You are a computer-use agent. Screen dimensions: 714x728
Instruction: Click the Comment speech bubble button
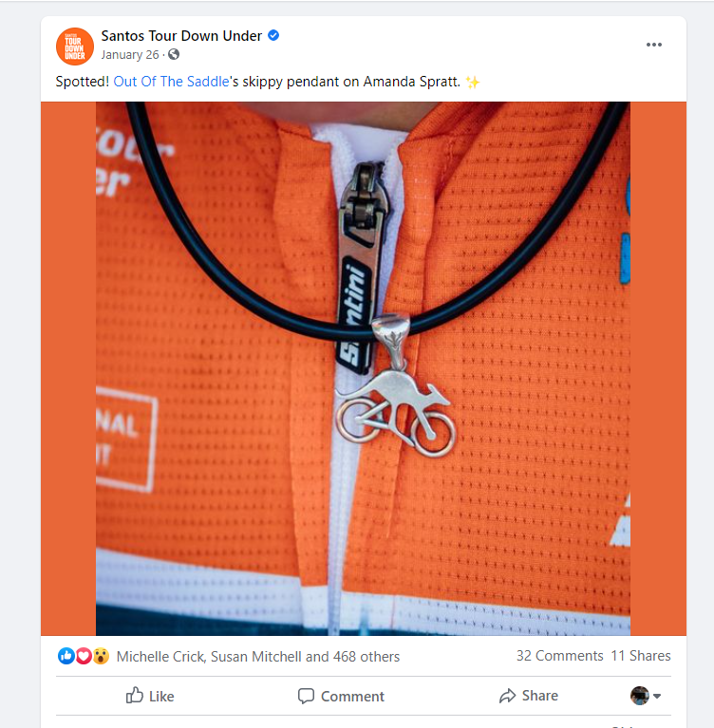(x=341, y=696)
